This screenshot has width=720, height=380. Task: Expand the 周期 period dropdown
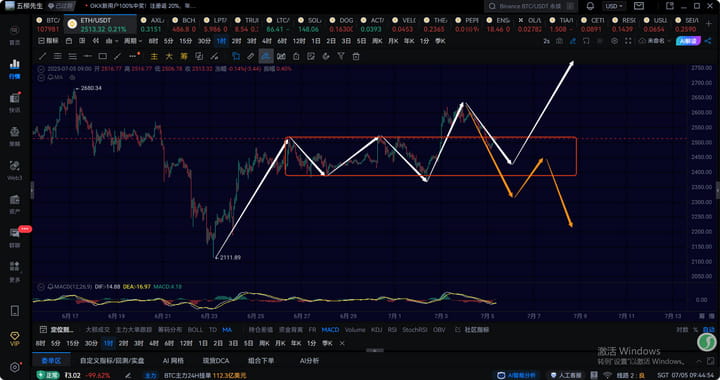point(132,41)
